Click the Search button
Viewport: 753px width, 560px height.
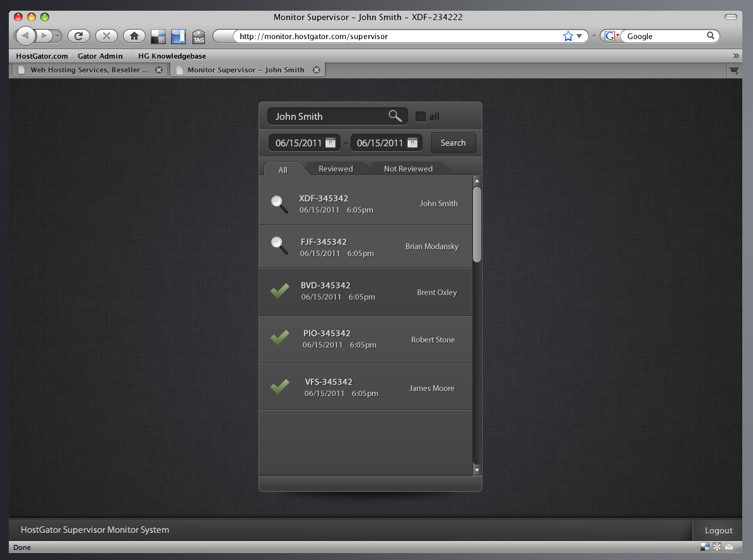coord(453,143)
